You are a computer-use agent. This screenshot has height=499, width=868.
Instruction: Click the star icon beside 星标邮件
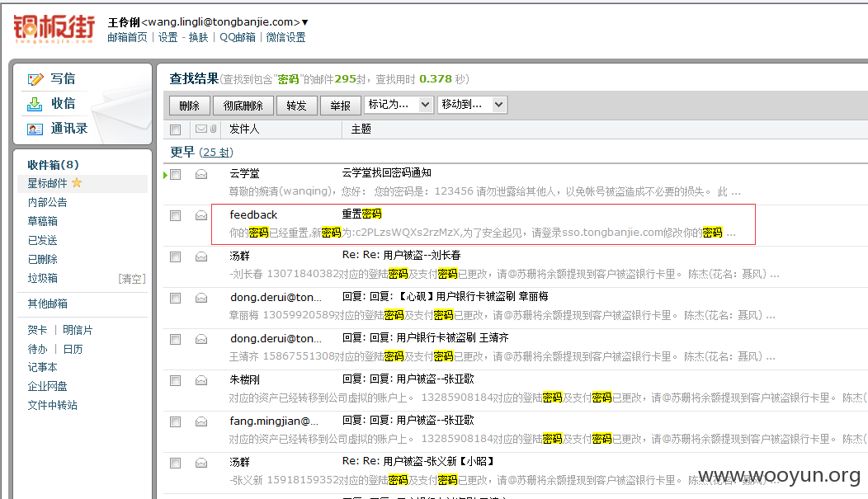[x=77, y=182]
